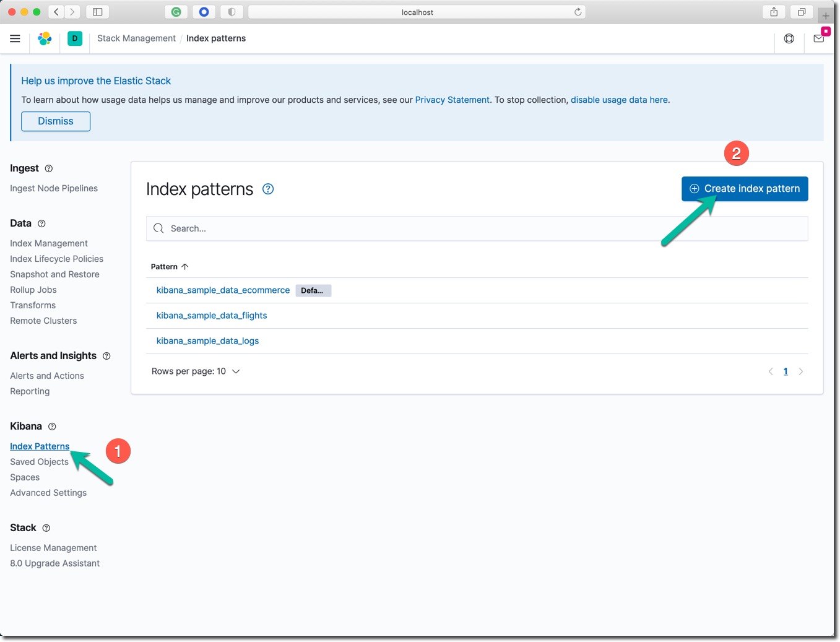Click Create index pattern button
Viewport: 840px width, 642px height.
(745, 189)
